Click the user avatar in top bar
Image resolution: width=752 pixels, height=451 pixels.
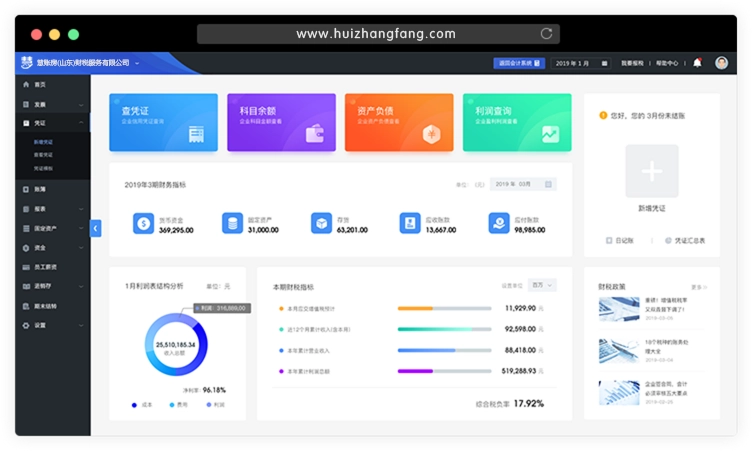click(x=721, y=63)
